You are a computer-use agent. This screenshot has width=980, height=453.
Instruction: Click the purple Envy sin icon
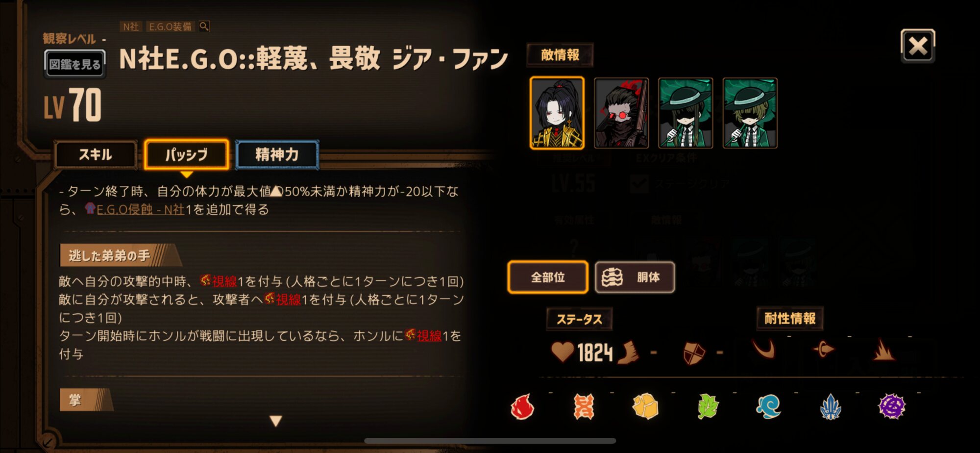tap(892, 406)
